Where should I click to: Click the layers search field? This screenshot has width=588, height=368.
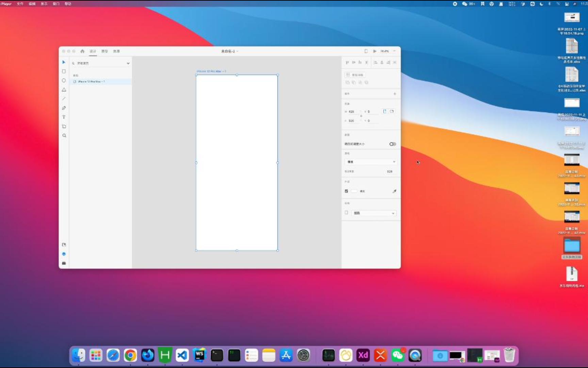point(98,63)
